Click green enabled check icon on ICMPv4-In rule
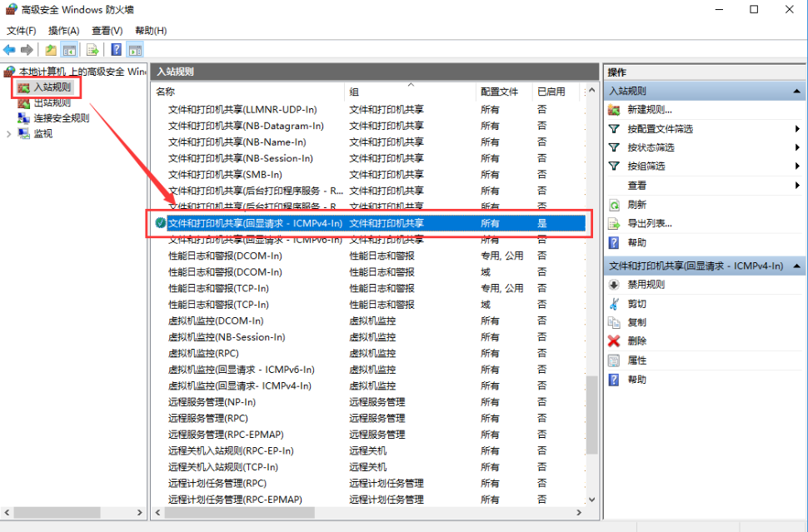This screenshot has height=532, width=808. point(160,223)
